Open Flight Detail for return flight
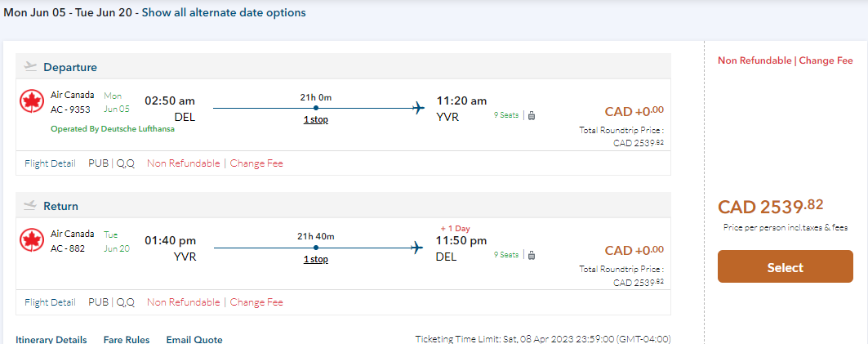The width and height of the screenshot is (868, 344). [x=50, y=302]
